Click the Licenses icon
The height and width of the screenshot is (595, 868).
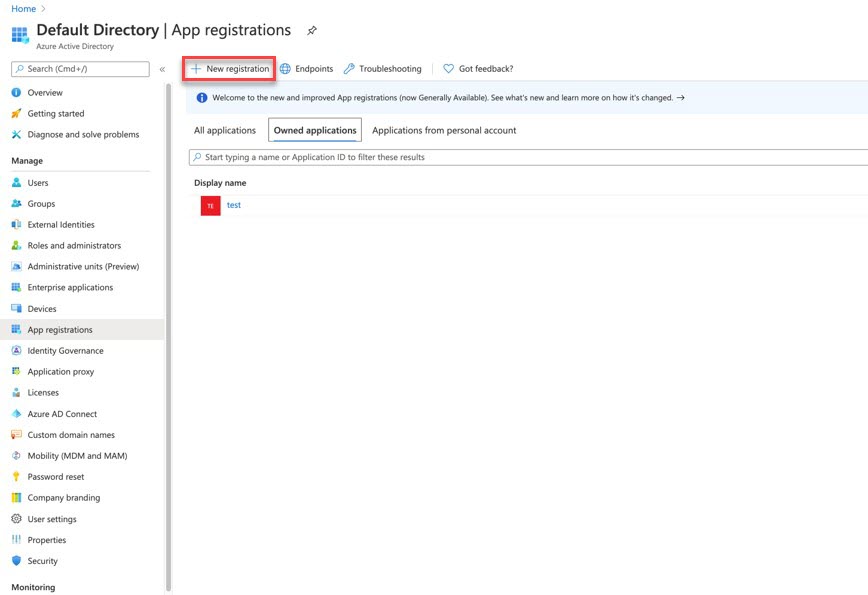coord(17,392)
